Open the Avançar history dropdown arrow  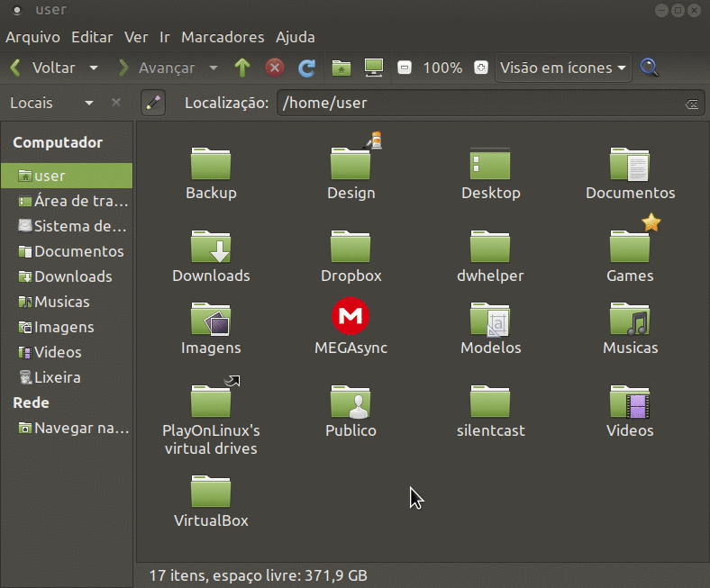(214, 68)
